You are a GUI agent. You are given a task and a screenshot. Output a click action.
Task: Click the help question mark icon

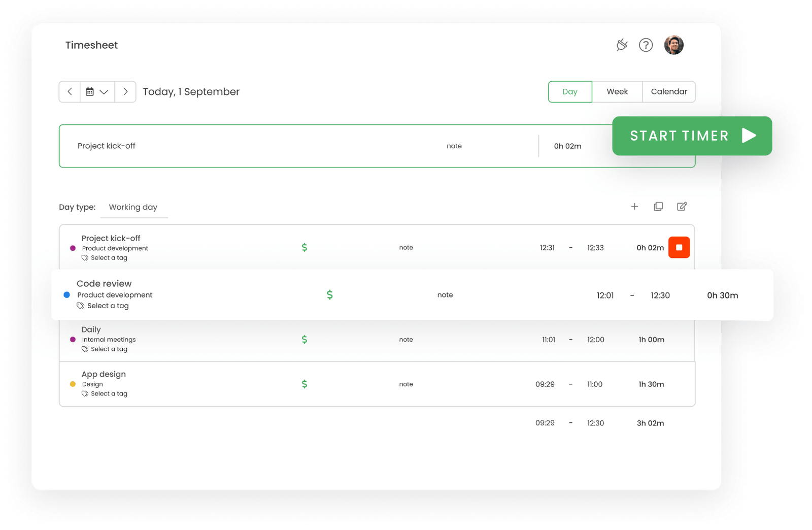pyautogui.click(x=646, y=45)
